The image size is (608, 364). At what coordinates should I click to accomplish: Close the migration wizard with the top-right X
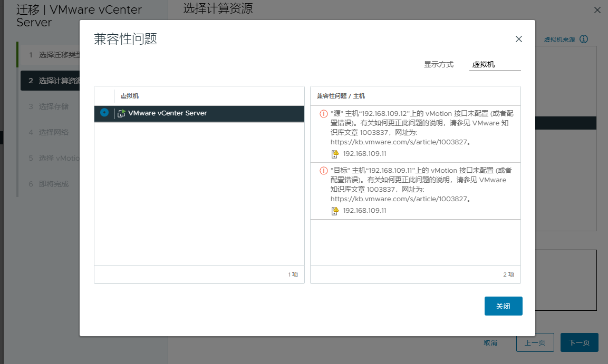597,10
